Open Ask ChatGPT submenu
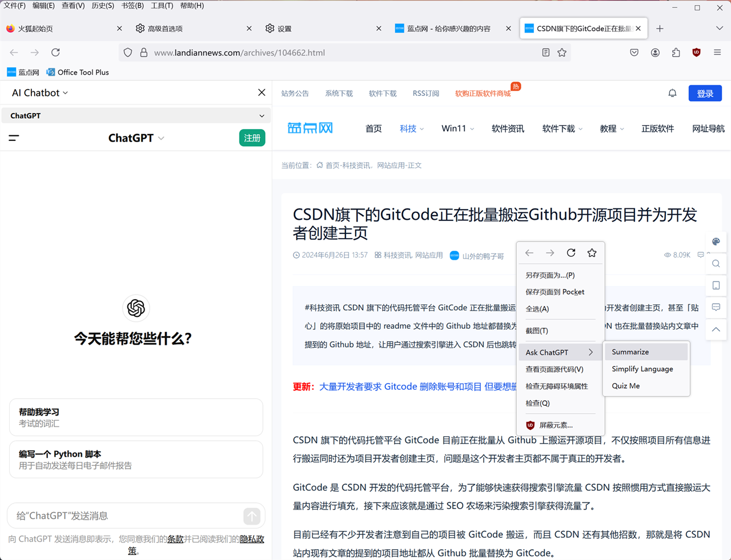The height and width of the screenshot is (560, 731). coord(560,352)
